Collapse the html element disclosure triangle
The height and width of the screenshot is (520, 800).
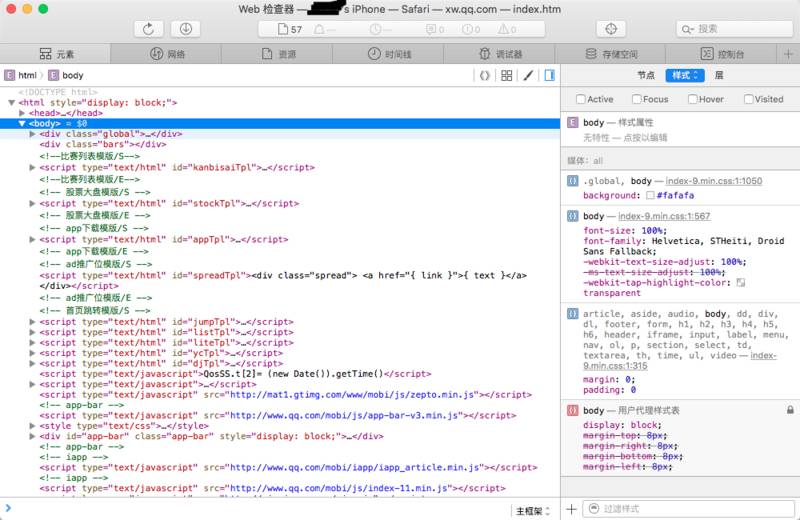click(11, 103)
